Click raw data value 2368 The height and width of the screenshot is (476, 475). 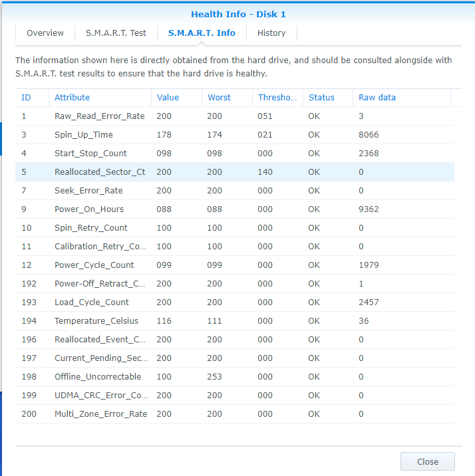tap(369, 154)
